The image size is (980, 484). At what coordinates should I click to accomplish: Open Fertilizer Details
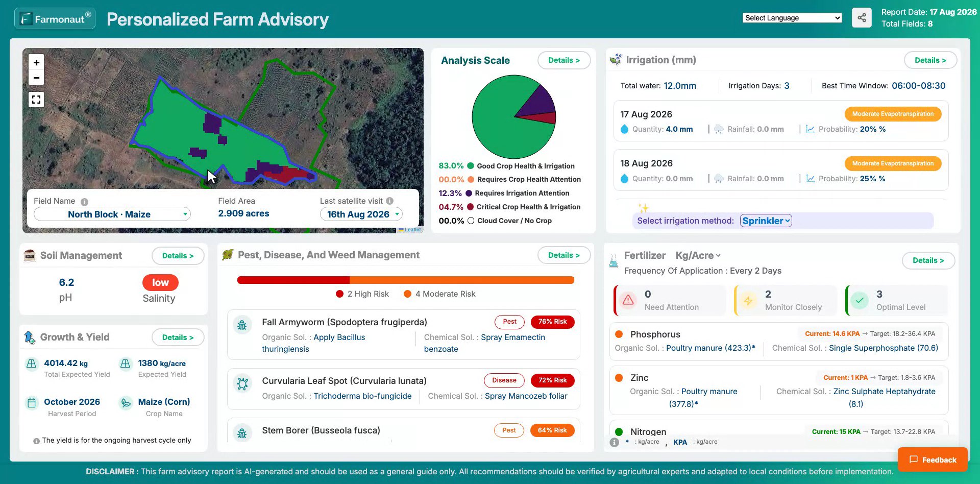tap(928, 260)
